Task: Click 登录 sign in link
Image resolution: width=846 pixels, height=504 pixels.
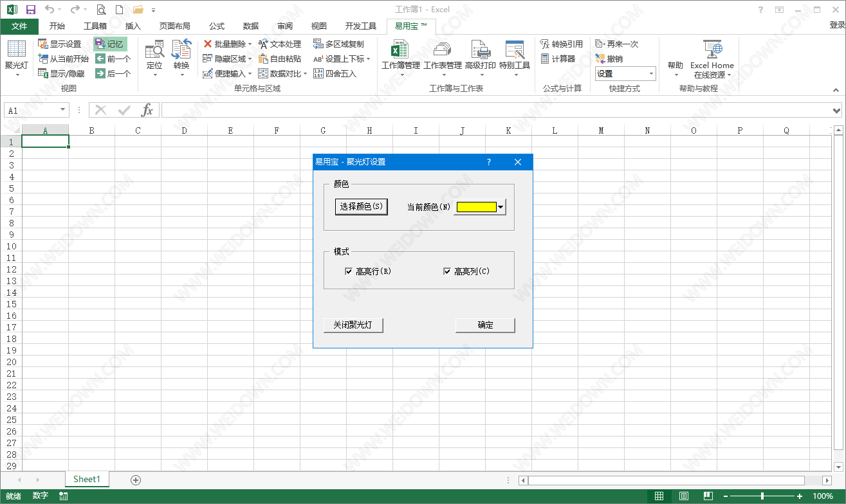Action: click(x=837, y=25)
